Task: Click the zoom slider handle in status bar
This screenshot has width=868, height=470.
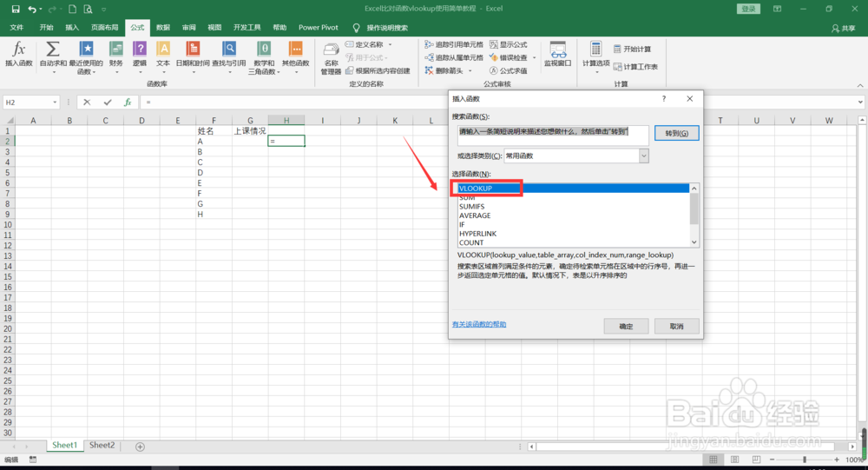Action: click(x=805, y=460)
